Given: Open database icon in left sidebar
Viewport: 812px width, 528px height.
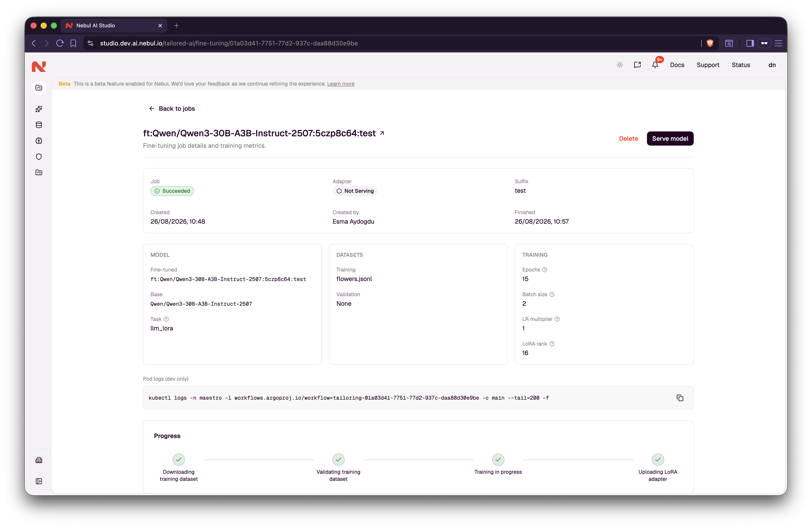Looking at the screenshot, I should coord(39,125).
